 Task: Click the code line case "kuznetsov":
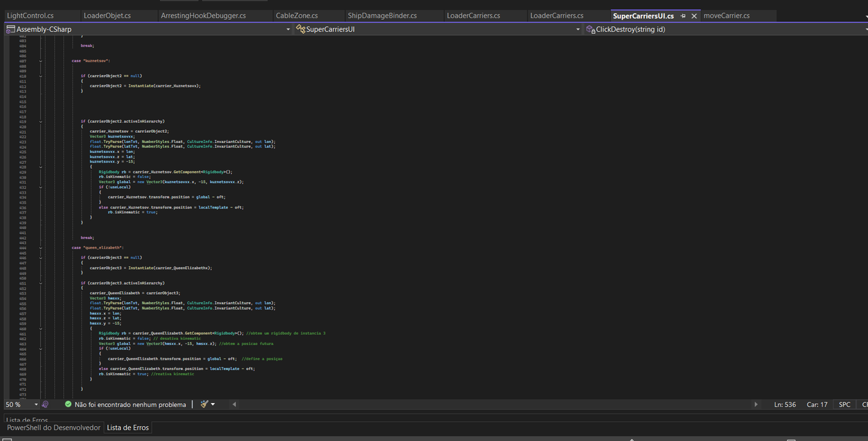[x=91, y=61]
